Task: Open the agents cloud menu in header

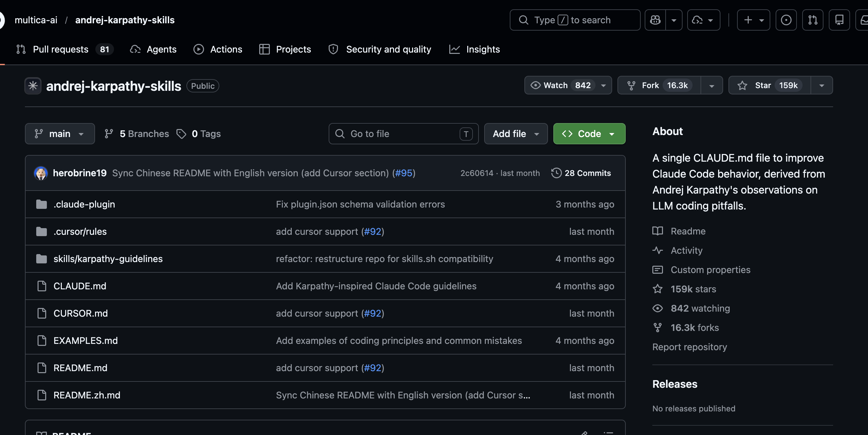Action: click(704, 20)
